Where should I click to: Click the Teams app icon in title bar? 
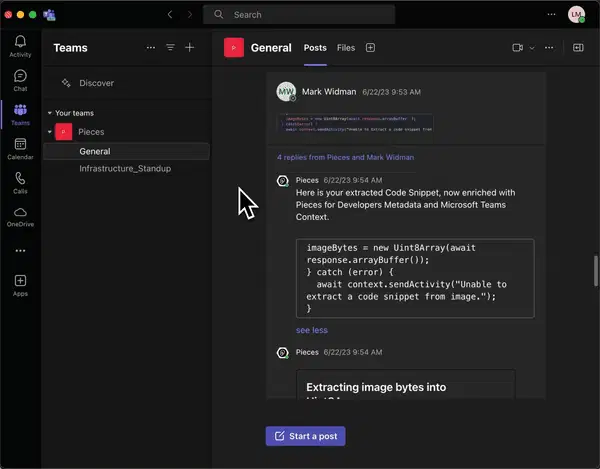(x=49, y=15)
